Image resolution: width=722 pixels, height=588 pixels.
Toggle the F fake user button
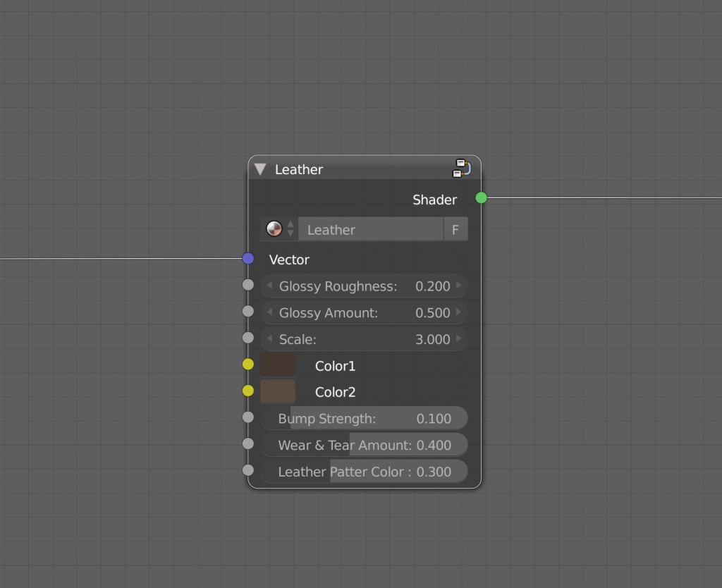[x=455, y=228]
